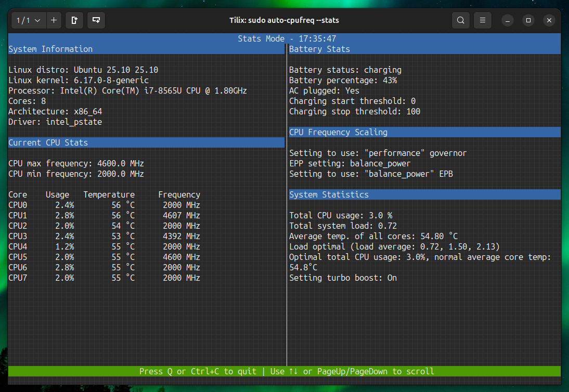This screenshot has height=392, width=569.
Task: Click the 'Load optimal' load average line
Action: tap(394, 246)
